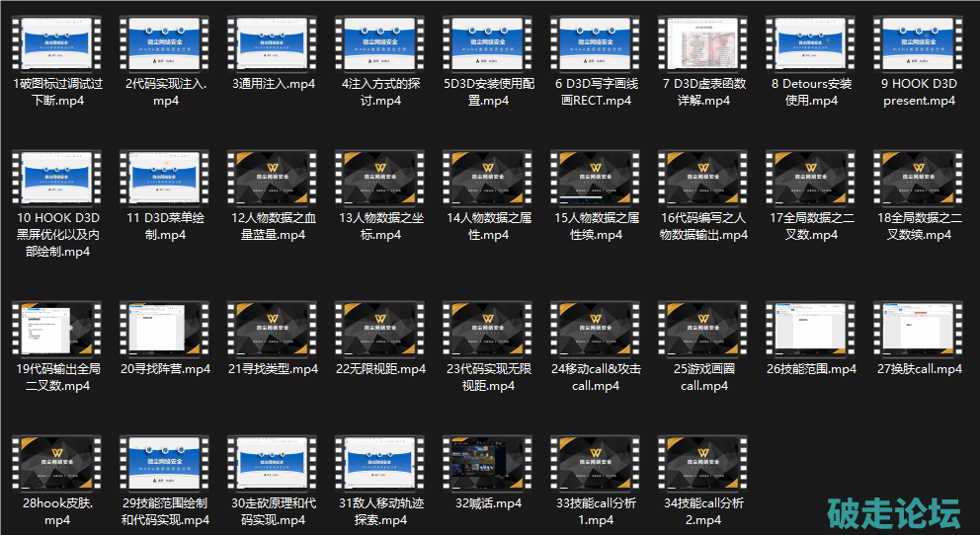Open the 19代码输出全局二叉数.mp4 video
980x535 pixels.
56,329
